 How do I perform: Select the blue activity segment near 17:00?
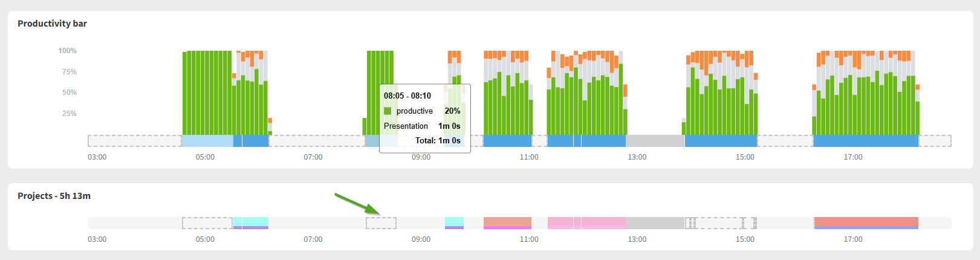[866, 141]
